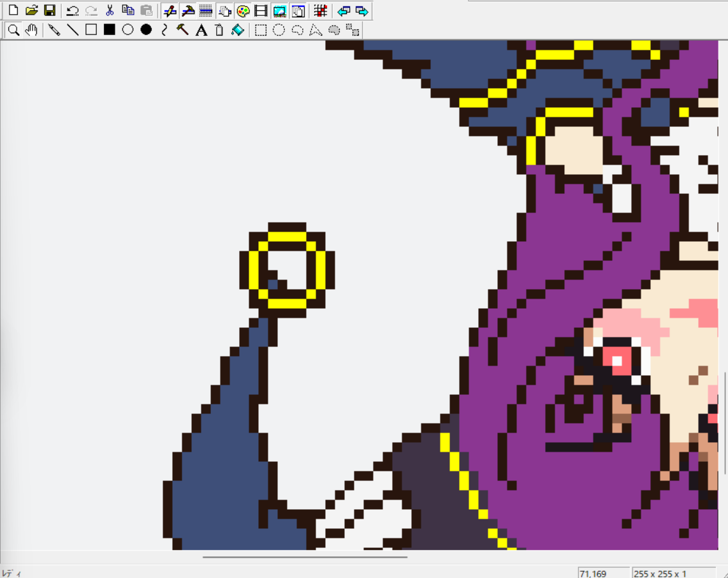Screen dimensions: 728x578
Task: Select the magnifier zoom tool
Action: 13,30
